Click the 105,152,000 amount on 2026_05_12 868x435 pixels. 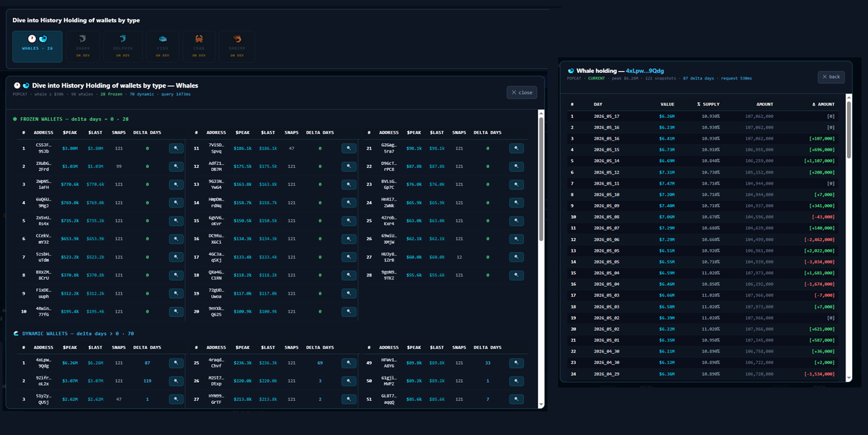(759, 172)
